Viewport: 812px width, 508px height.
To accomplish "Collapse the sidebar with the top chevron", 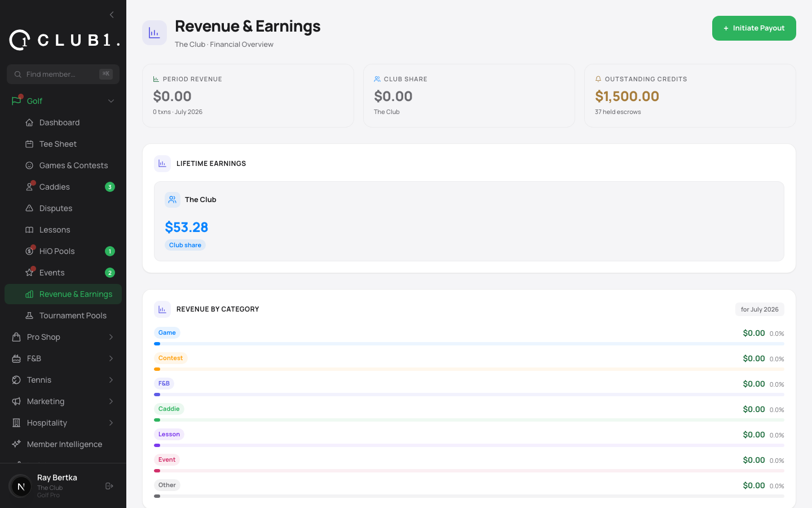I will (x=112, y=15).
